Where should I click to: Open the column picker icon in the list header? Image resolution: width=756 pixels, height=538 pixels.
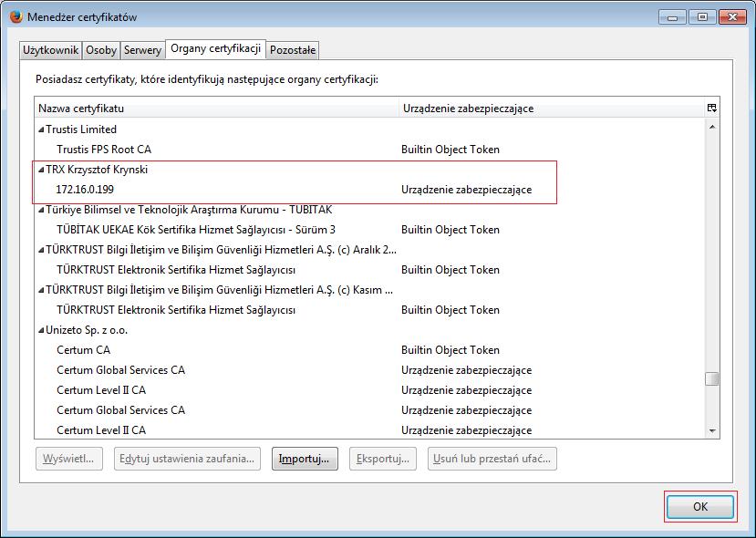click(x=711, y=108)
